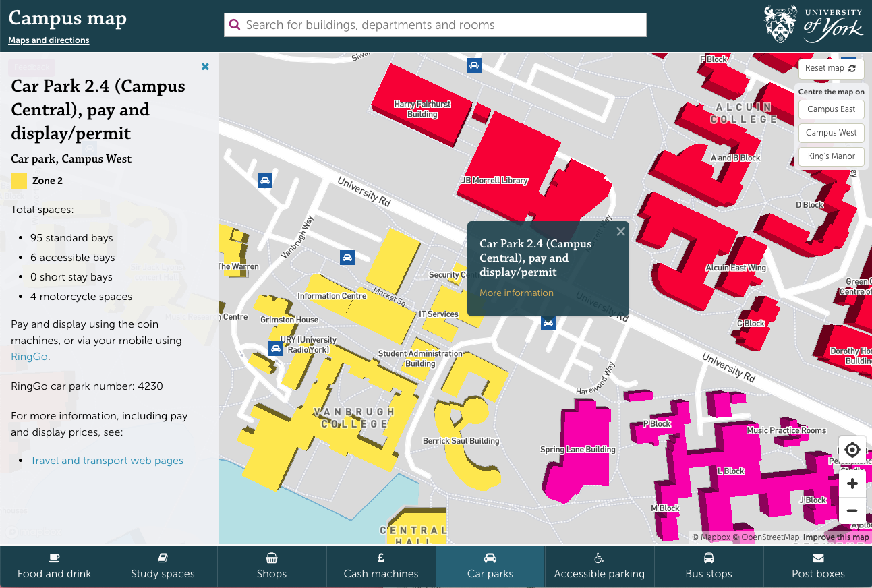Close the Car Park 2.4 map popup
Image resolution: width=872 pixels, height=588 pixels.
(x=620, y=231)
